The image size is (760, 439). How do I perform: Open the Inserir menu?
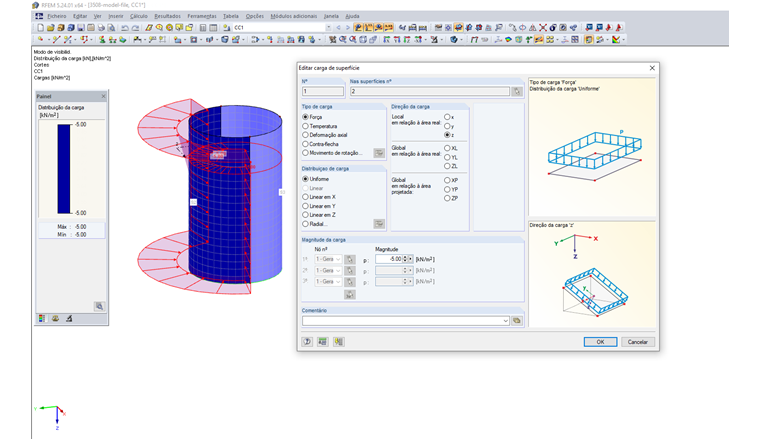(116, 16)
